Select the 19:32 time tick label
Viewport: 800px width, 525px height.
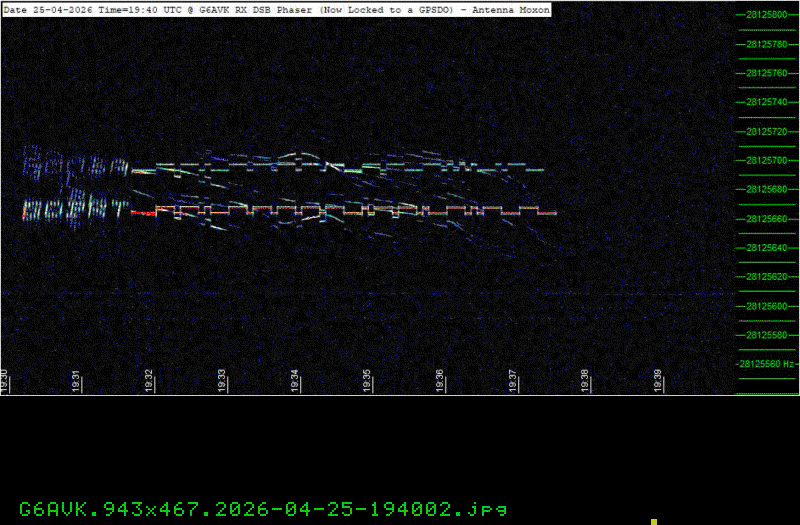(x=149, y=381)
